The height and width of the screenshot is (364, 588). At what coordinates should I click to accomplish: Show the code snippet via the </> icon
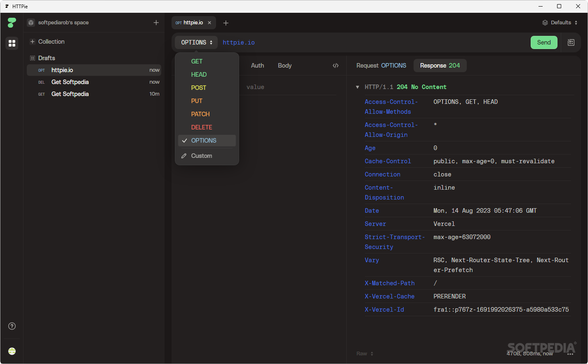coord(336,66)
